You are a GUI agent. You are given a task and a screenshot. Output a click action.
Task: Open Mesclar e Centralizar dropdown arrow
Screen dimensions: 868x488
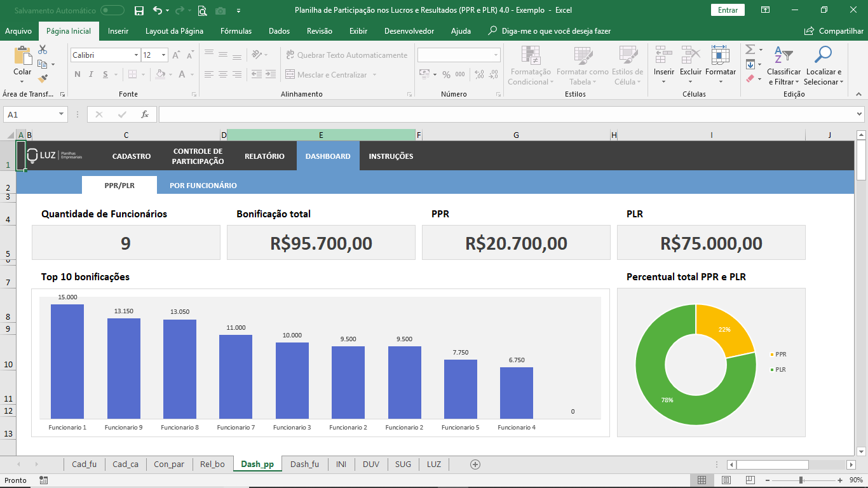point(374,74)
